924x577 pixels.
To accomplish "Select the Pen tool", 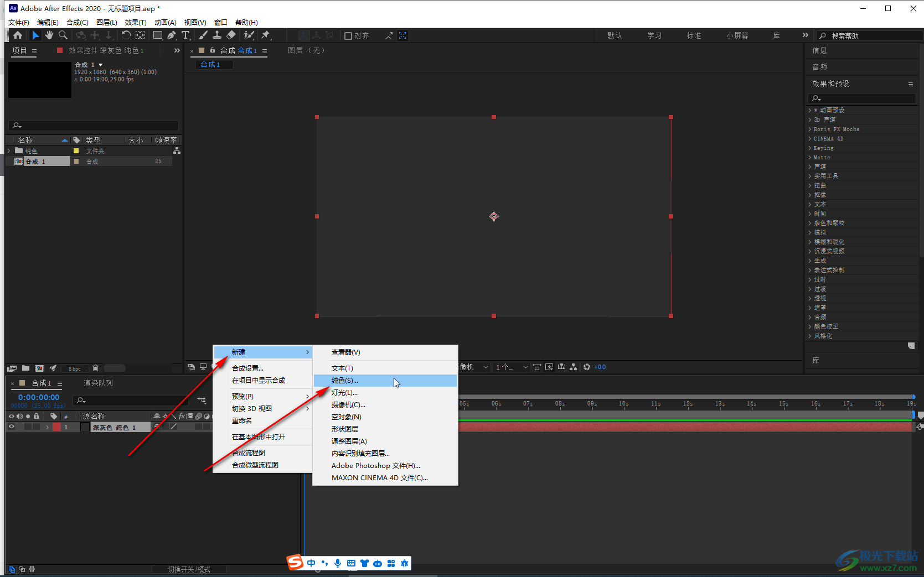I will tap(172, 35).
